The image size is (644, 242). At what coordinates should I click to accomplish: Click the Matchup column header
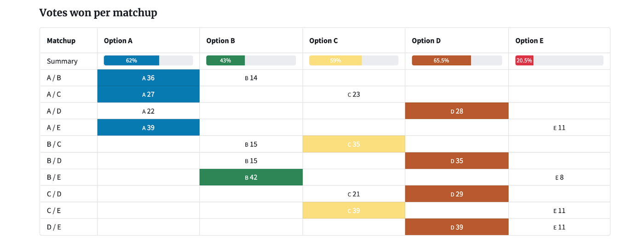[x=61, y=40]
